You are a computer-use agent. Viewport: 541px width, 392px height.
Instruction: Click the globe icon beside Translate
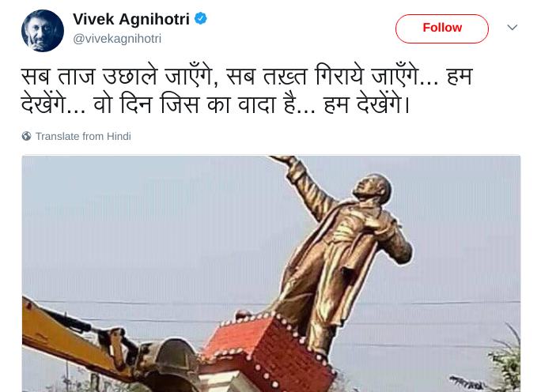pyautogui.click(x=26, y=136)
